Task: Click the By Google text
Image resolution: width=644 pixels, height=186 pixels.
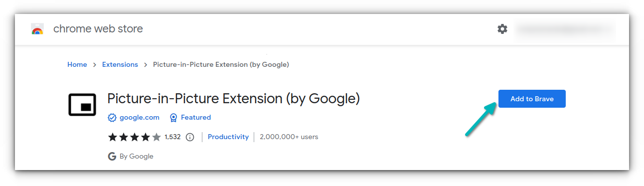Action: tap(137, 157)
